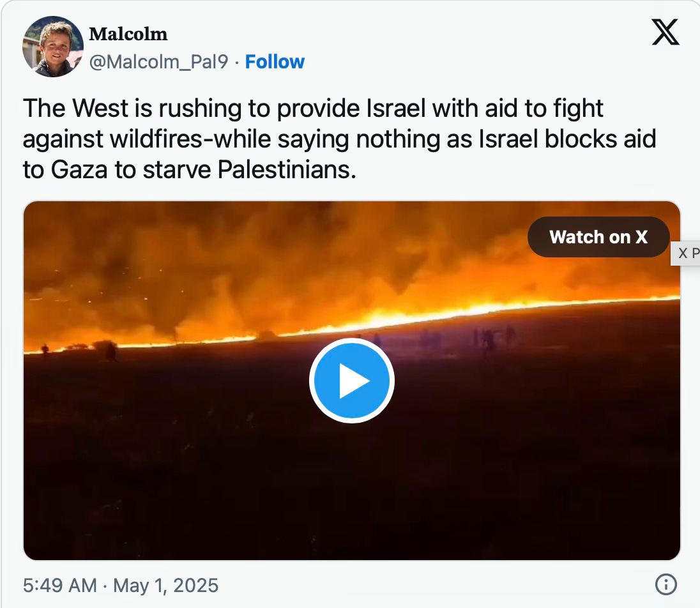700x608 pixels.
Task: Open the 5:49 AM timestamp link
Action: [x=60, y=585]
